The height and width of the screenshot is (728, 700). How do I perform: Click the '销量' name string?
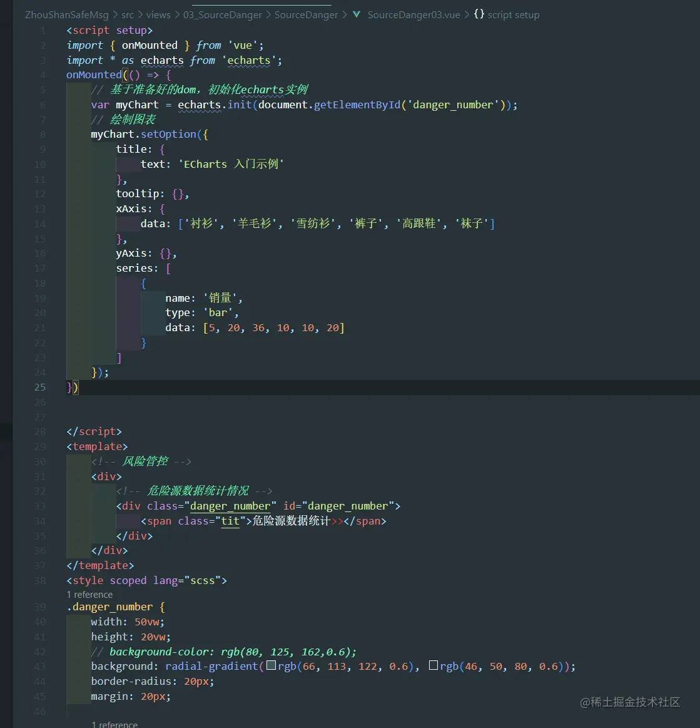(220, 298)
